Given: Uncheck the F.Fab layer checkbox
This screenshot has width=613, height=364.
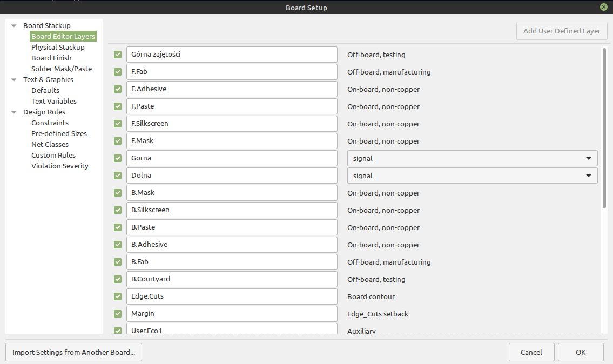Looking at the screenshot, I should (x=118, y=72).
